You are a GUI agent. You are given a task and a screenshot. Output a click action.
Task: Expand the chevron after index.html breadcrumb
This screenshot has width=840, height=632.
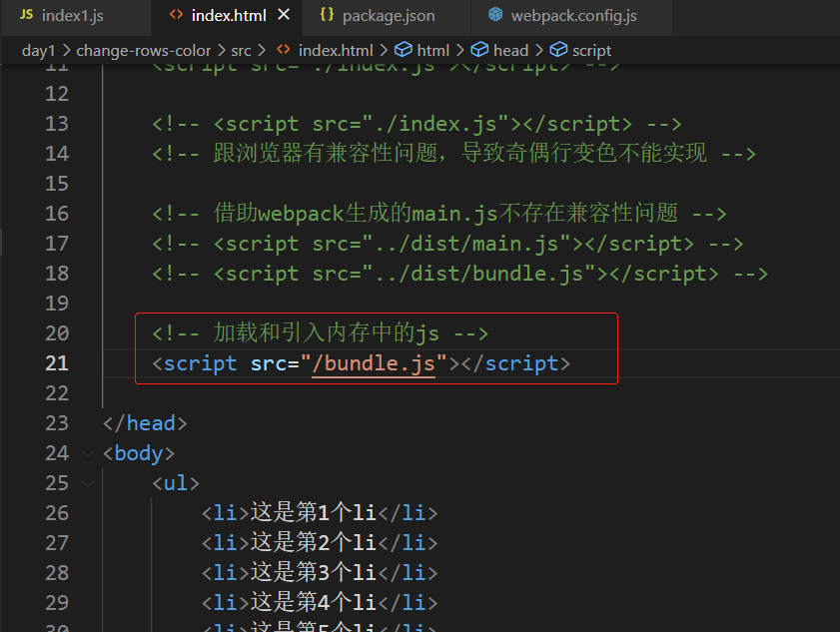tap(384, 50)
